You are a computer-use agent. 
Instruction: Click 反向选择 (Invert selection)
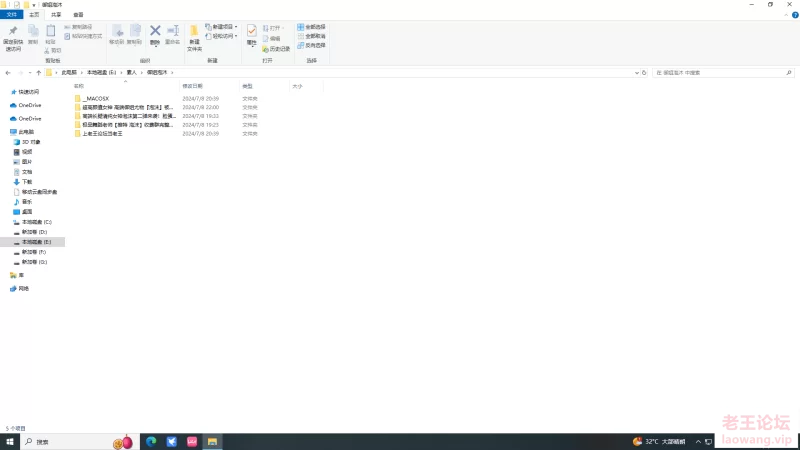pos(315,45)
